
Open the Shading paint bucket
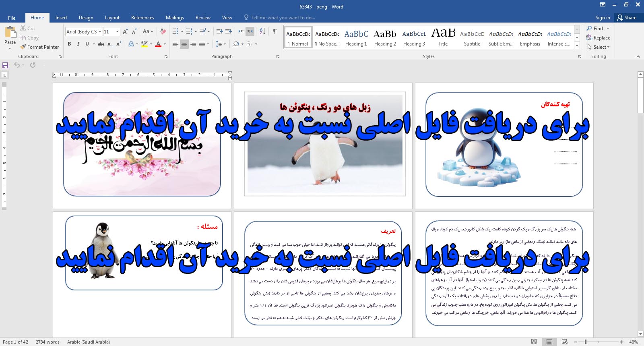(236, 44)
